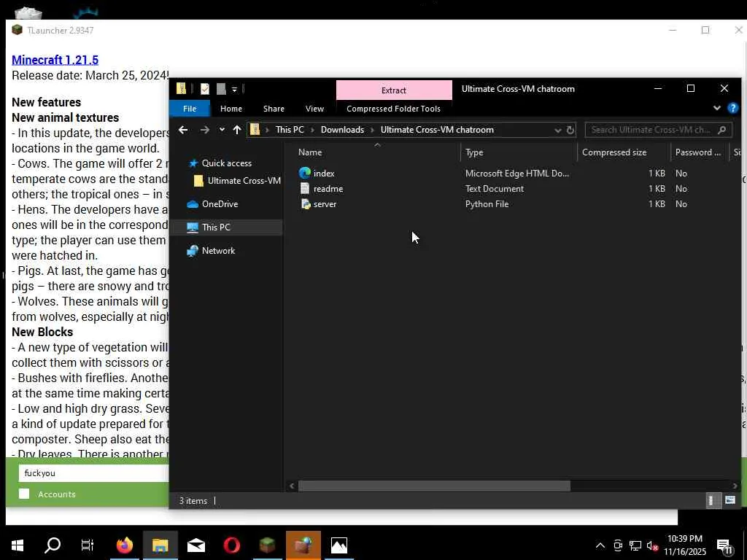Click Minecraft 1.21.5 link in TLauncher
This screenshot has width=747, height=560.
tap(55, 60)
